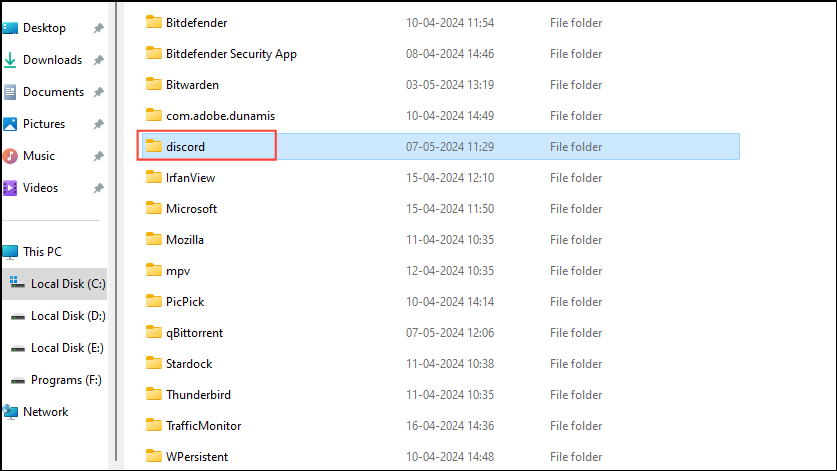The width and height of the screenshot is (837, 471).
Task: Open Music in the sidebar
Action: pyautogui.click(x=38, y=156)
